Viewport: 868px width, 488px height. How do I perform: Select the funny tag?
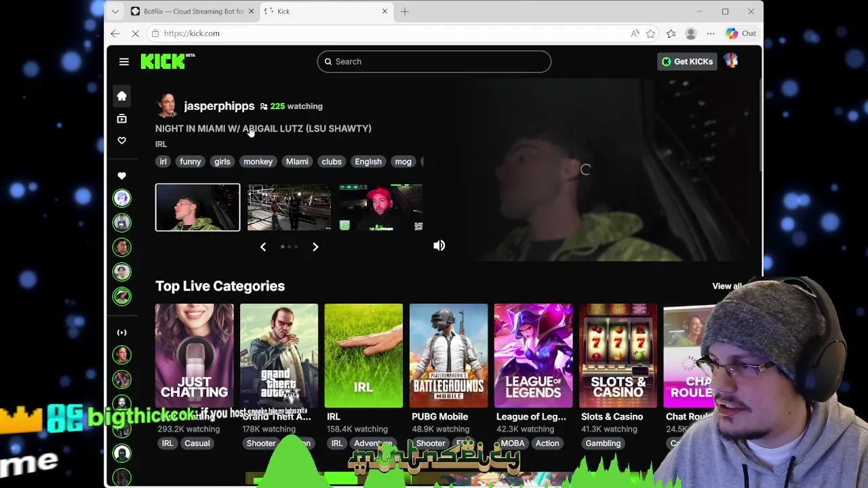(190, 162)
